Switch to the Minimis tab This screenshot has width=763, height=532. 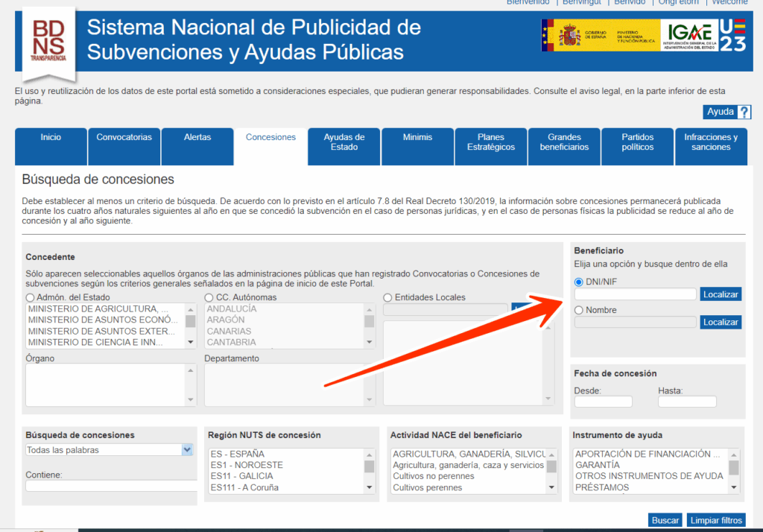pos(417,147)
